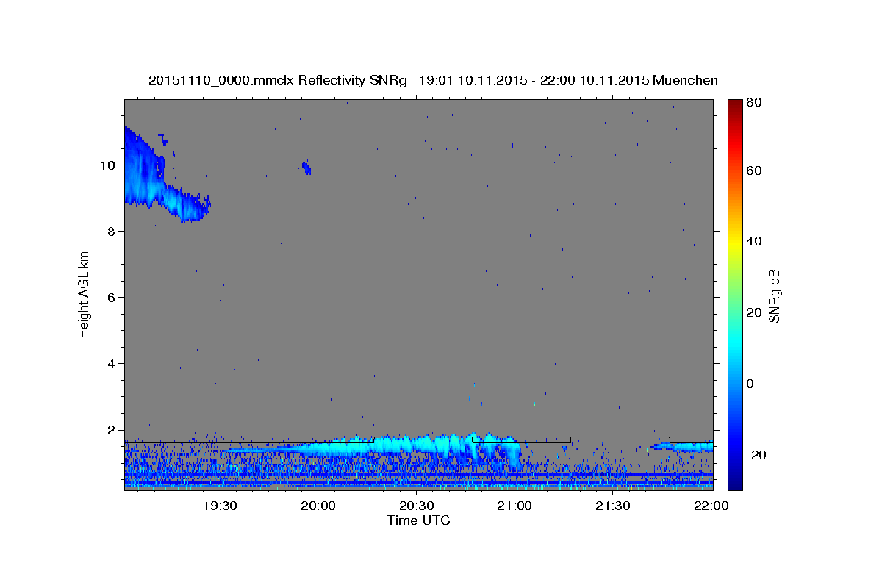Click the 21:00 time tick label

pyautogui.click(x=514, y=506)
